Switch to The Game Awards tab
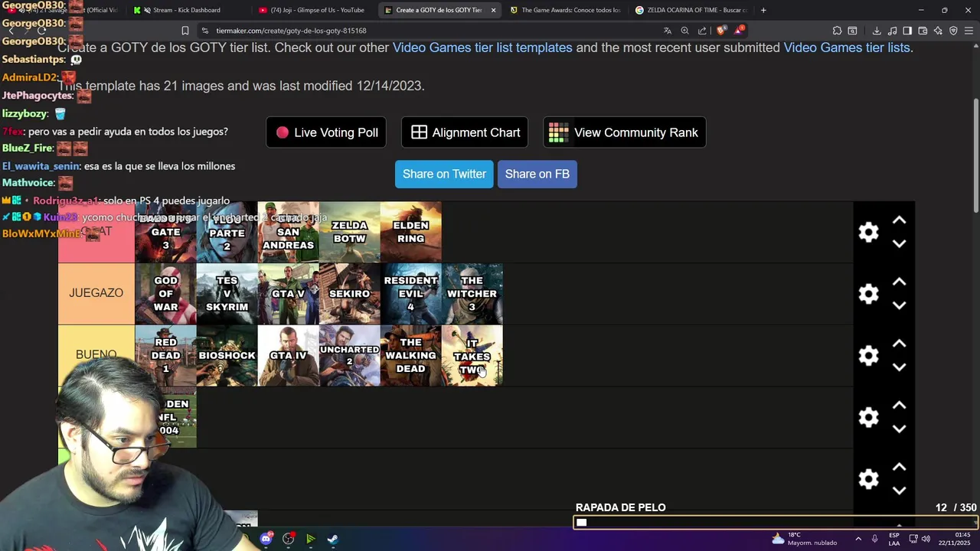 564,10
